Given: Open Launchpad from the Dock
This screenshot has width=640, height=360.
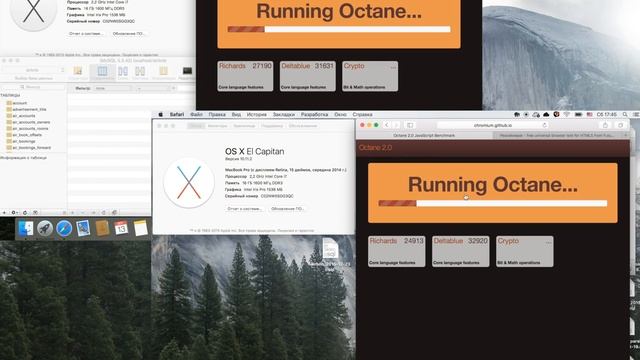Looking at the screenshot, I should coord(44,228).
